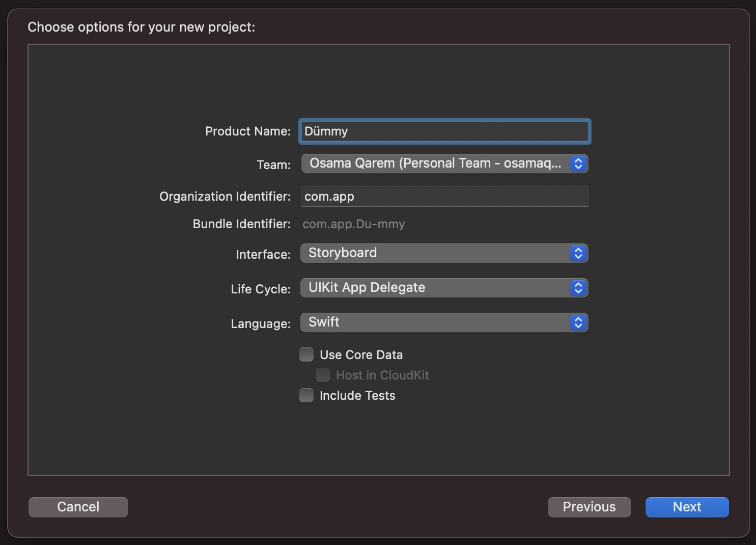The image size is (756, 545).
Task: Select the Product Name text field
Action: 444,131
